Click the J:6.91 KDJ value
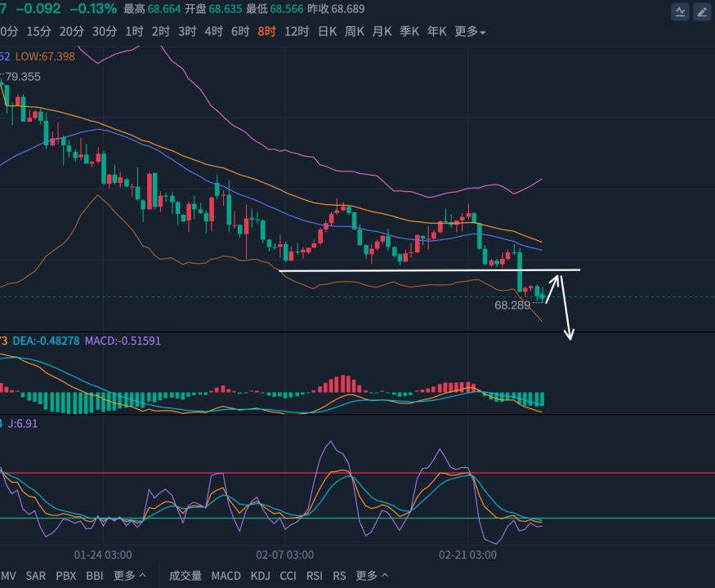 (x=23, y=424)
